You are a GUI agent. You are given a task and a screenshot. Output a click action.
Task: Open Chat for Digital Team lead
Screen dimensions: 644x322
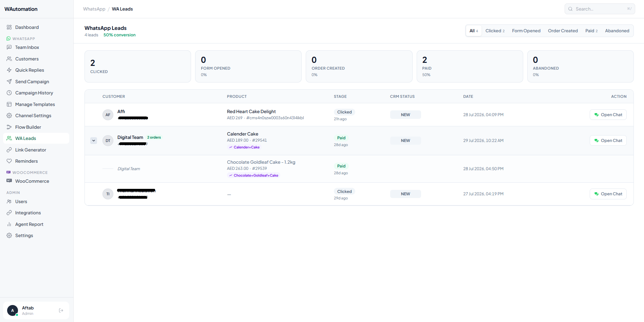pyautogui.click(x=608, y=141)
